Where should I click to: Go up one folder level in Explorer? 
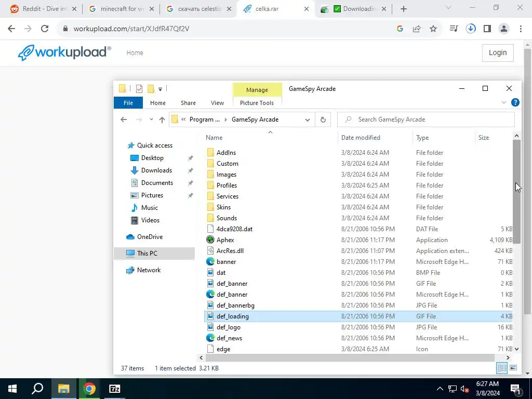(x=162, y=120)
